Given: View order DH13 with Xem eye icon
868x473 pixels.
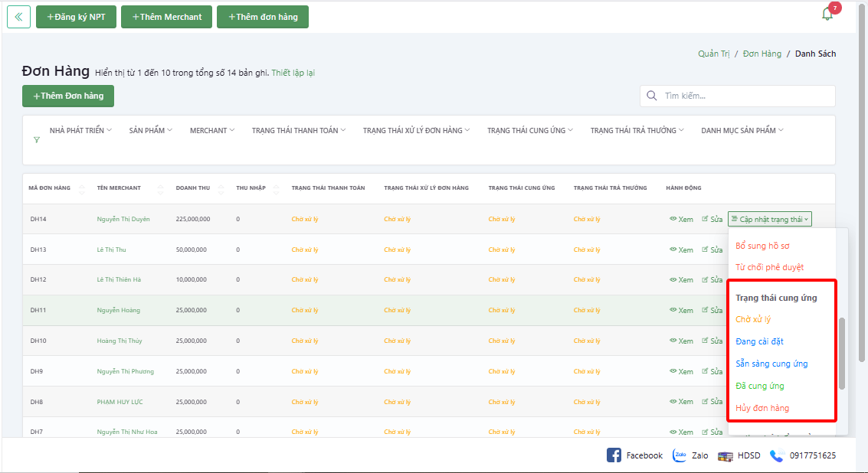Looking at the screenshot, I should pyautogui.click(x=680, y=250).
